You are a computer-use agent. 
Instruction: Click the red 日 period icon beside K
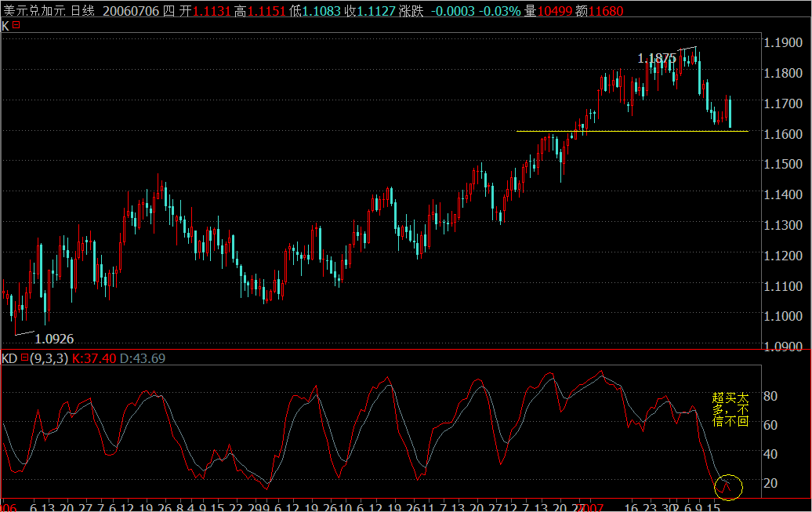pos(16,26)
